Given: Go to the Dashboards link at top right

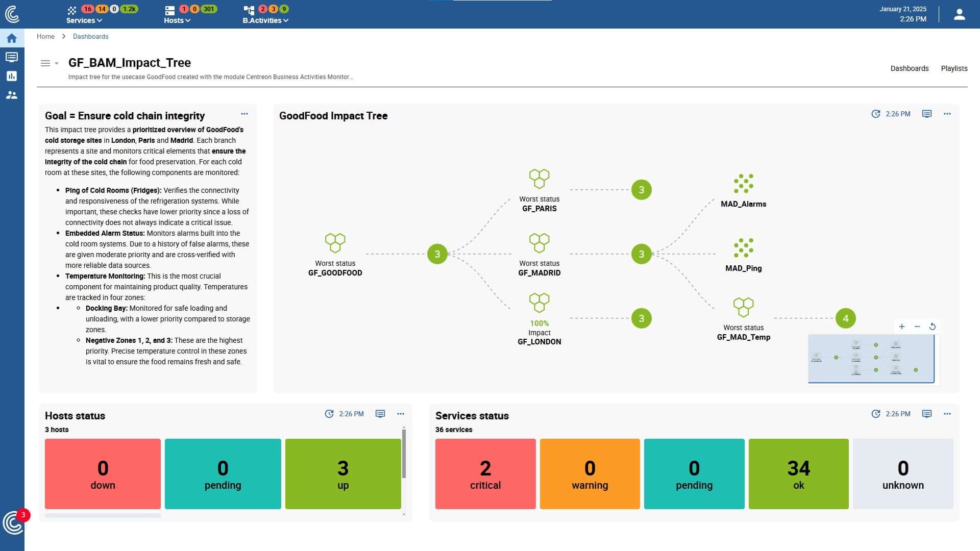Looking at the screenshot, I should (910, 68).
